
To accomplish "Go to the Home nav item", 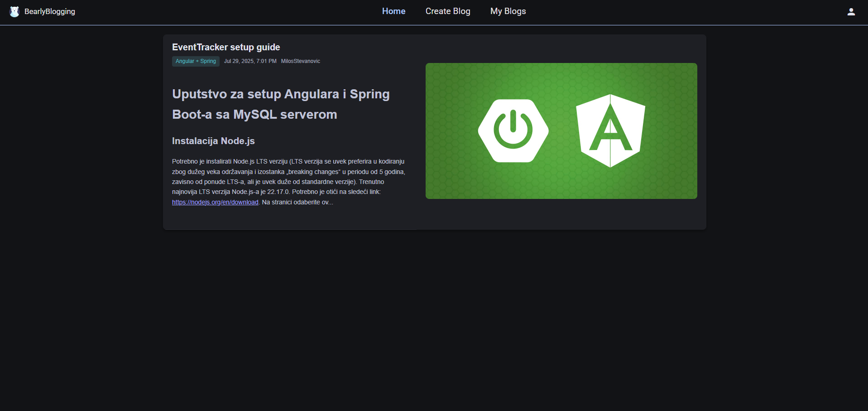I will [x=393, y=11].
